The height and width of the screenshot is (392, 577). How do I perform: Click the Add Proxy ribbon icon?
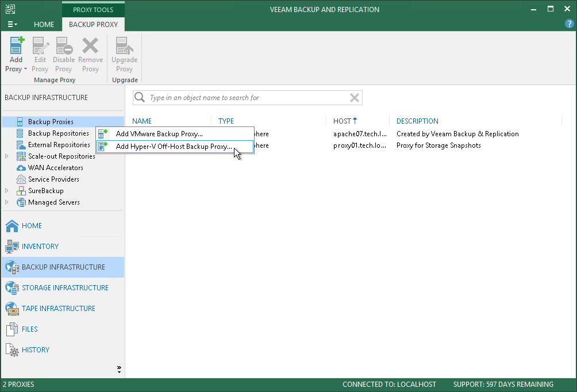(x=17, y=45)
